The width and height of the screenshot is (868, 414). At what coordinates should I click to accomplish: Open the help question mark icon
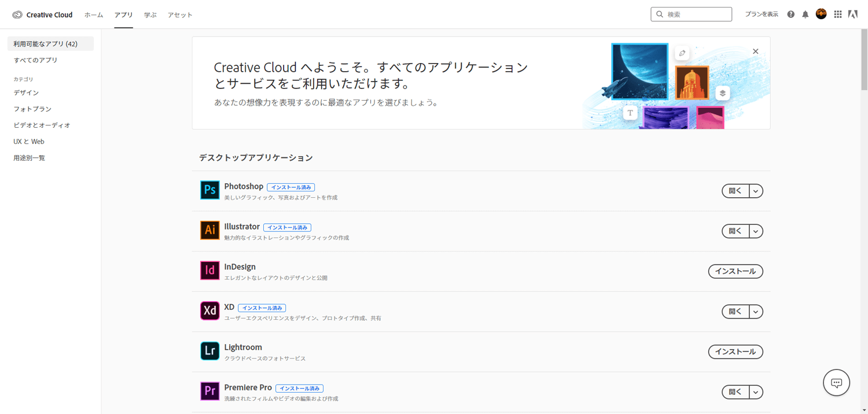pos(790,14)
